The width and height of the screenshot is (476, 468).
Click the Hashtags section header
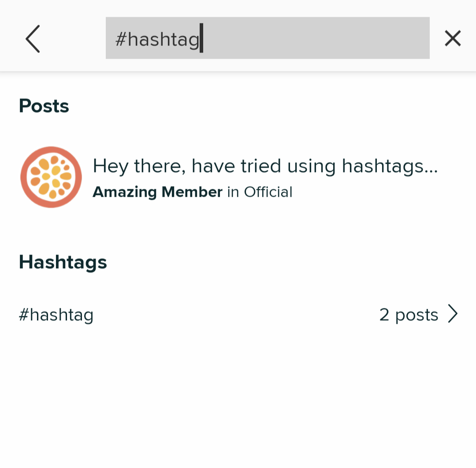63,262
